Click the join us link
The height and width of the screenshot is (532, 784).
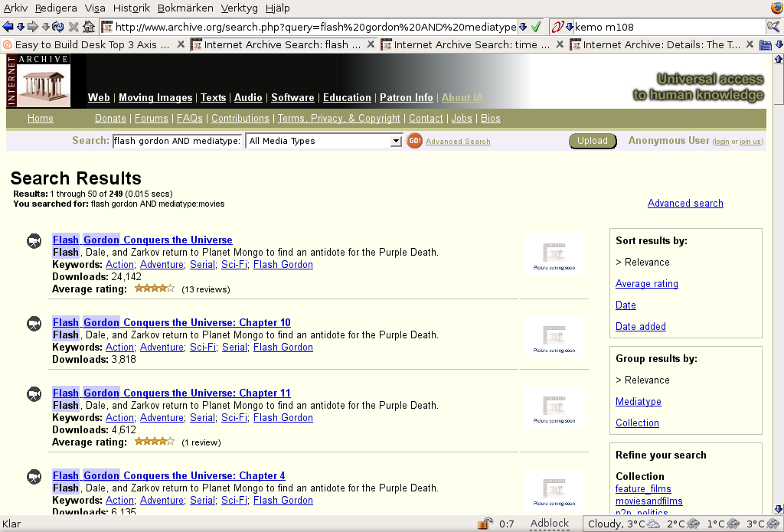pos(750,142)
